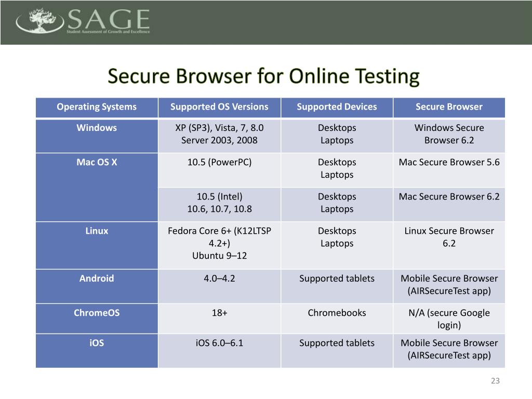Click Supported tablets in the iOS row
532x399 pixels.
[337, 351]
